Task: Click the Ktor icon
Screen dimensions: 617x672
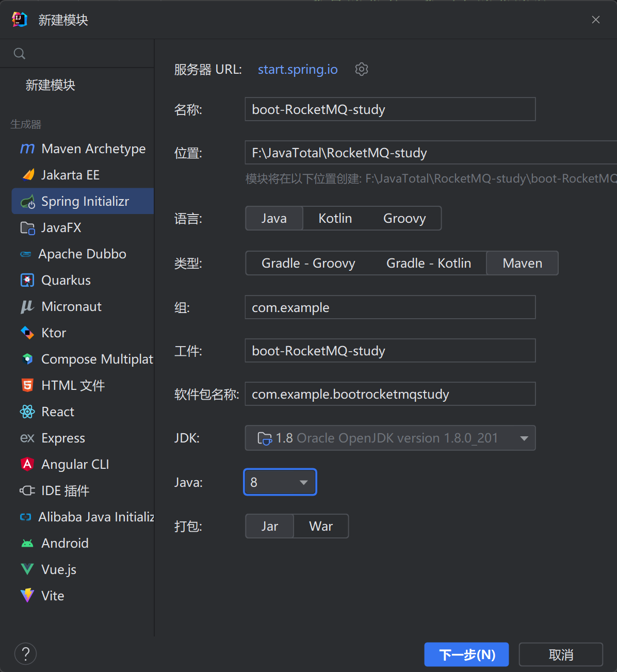Action: [27, 333]
